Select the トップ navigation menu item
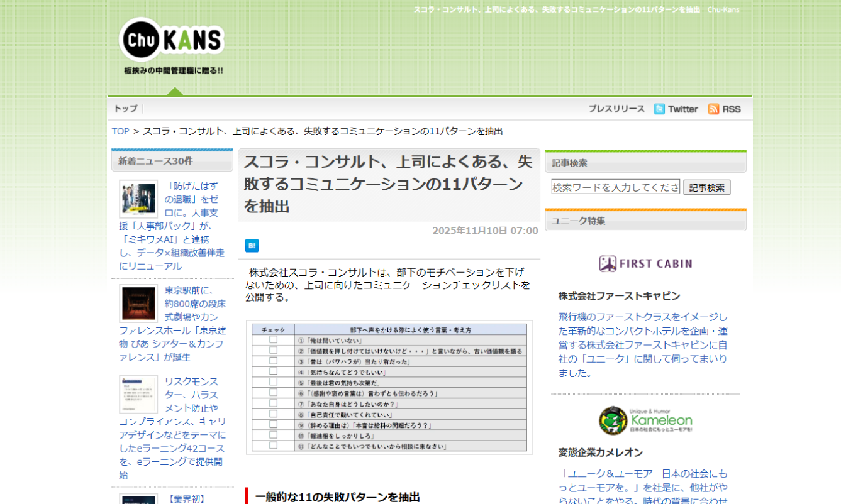Screen dimensions: 841x504 coord(126,109)
